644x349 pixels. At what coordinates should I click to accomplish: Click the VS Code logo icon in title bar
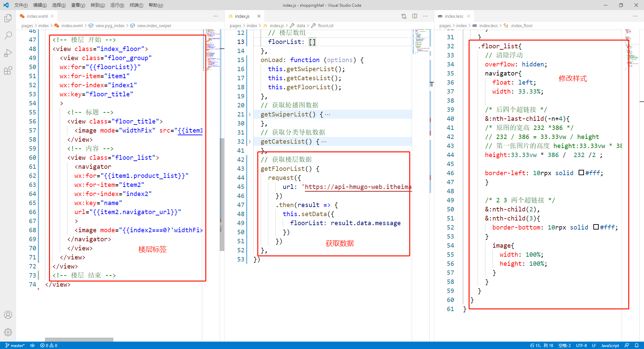click(6, 5)
